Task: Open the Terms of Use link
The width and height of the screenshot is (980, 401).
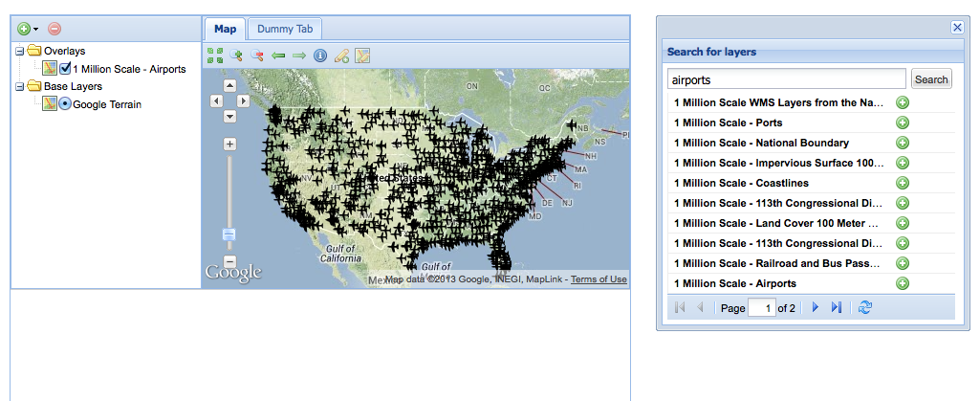Action: [x=599, y=279]
